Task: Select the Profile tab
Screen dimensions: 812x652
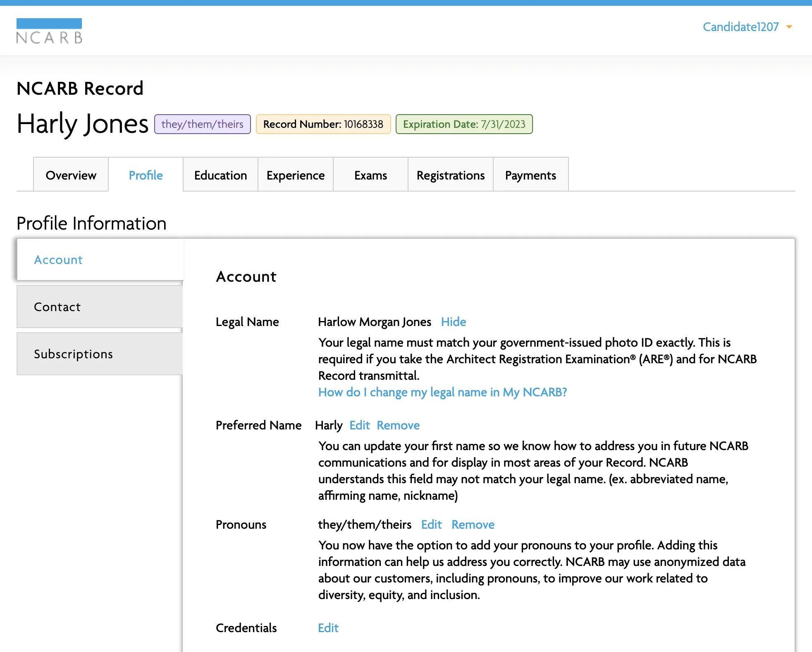Action: (146, 175)
